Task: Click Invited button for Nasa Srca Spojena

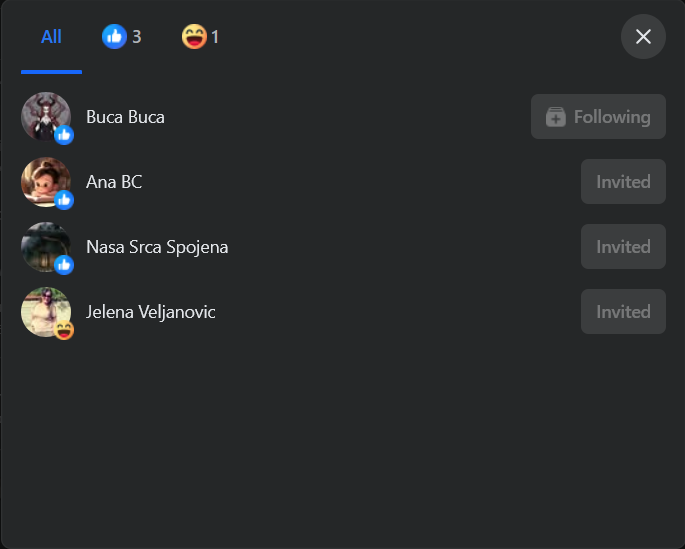Action: pyautogui.click(x=623, y=247)
